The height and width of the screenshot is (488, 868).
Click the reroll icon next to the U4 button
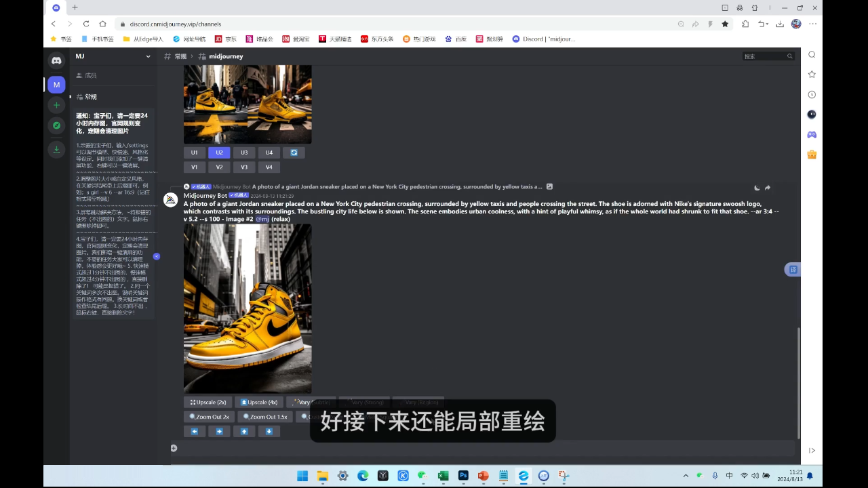pos(294,152)
